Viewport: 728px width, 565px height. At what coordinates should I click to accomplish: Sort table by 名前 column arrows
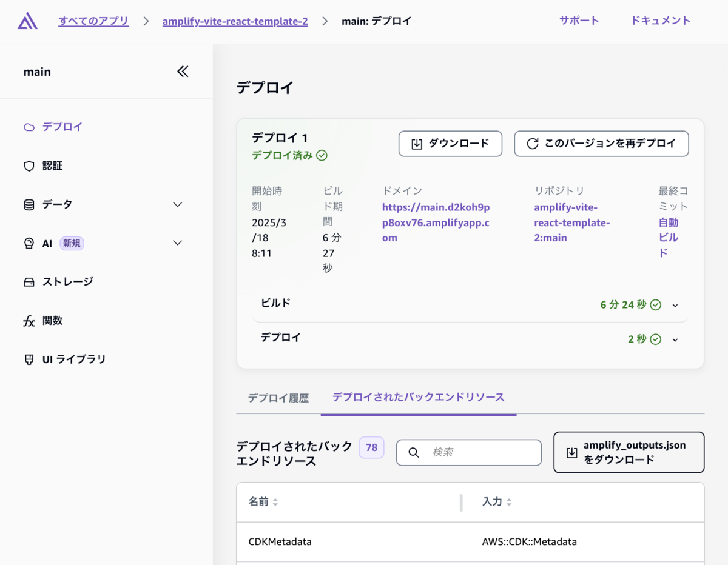pos(275,502)
